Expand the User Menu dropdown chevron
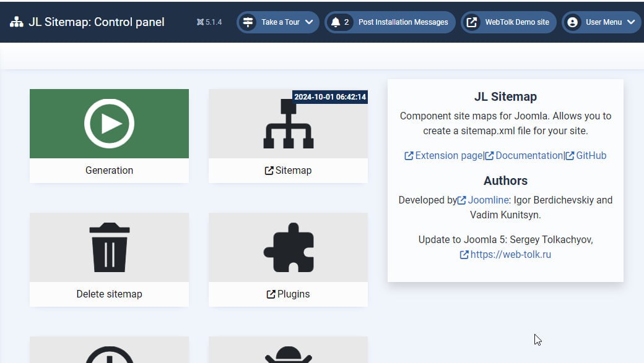The image size is (644, 363). point(631,22)
